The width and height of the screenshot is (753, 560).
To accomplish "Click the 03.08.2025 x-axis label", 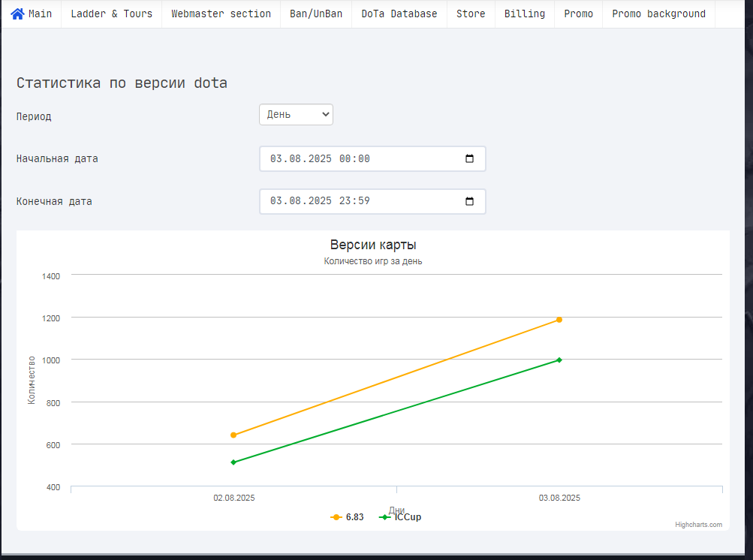I will pyautogui.click(x=559, y=498).
